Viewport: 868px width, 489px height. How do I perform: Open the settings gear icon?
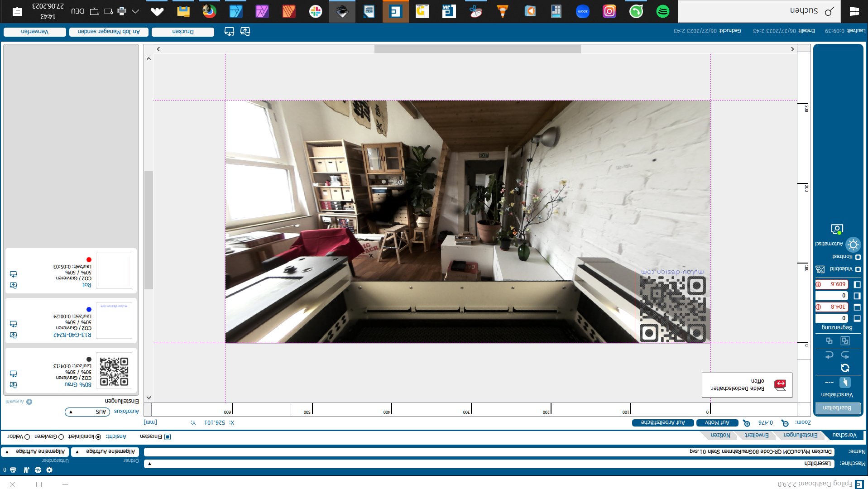point(49,470)
